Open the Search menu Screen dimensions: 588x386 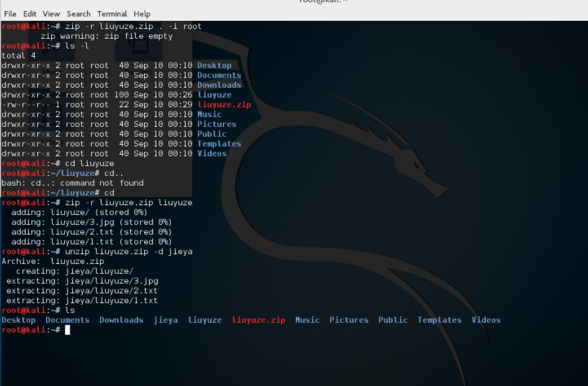[x=78, y=14]
